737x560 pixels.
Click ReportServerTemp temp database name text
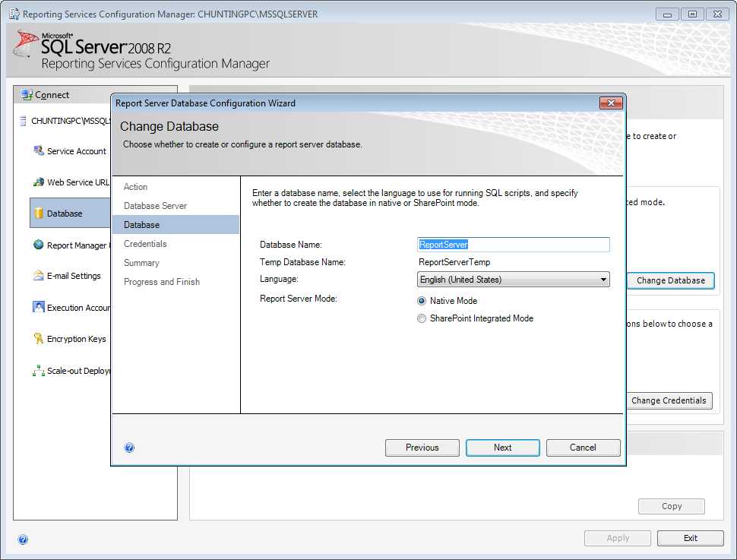pyautogui.click(x=454, y=262)
